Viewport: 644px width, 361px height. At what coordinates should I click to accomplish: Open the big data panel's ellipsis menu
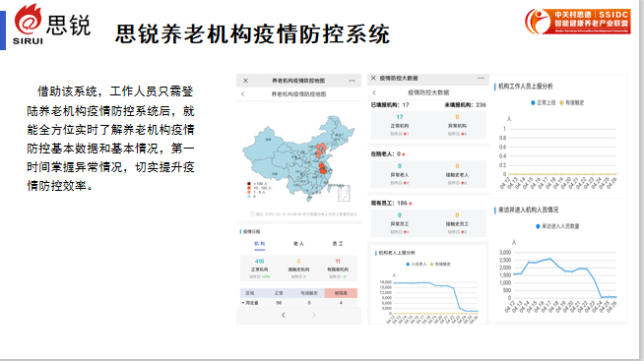coord(481,78)
